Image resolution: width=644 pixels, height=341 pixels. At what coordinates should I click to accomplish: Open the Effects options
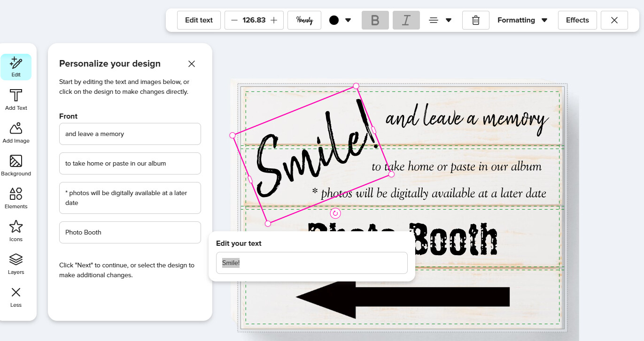(x=577, y=20)
